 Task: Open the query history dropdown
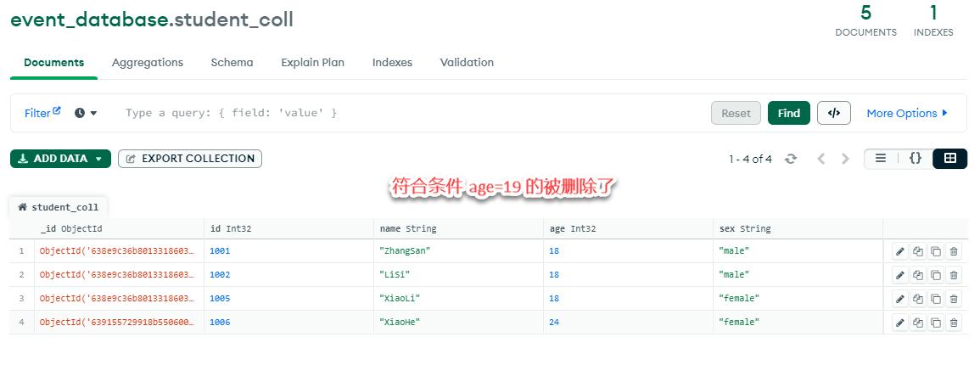86,113
